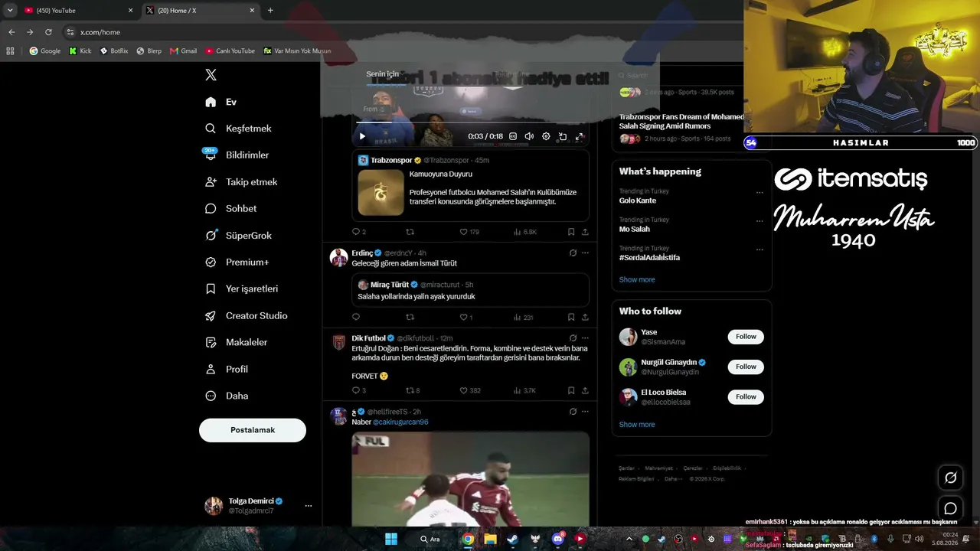Click the X logo in the sidebar
The image size is (980, 551).
coord(211,75)
